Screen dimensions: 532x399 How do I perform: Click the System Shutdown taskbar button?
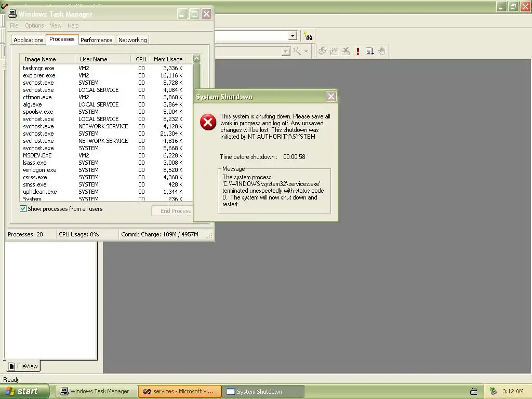pos(263,392)
